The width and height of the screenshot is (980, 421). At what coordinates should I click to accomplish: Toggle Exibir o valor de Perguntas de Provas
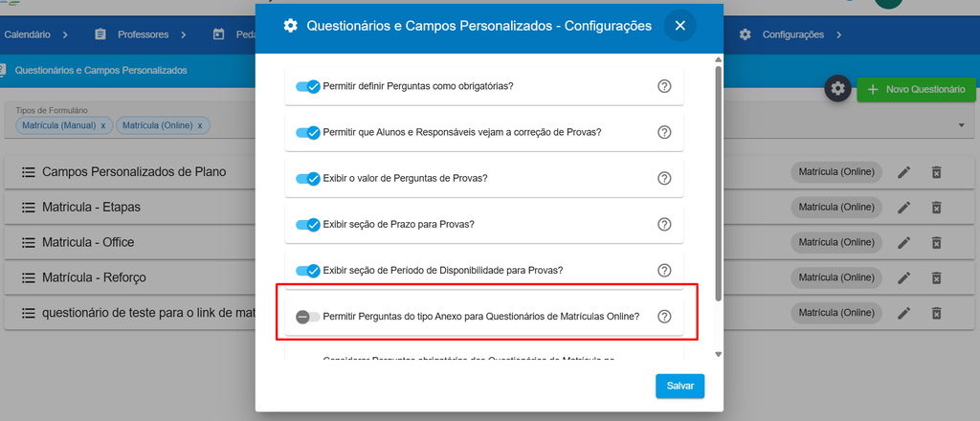[x=308, y=178]
